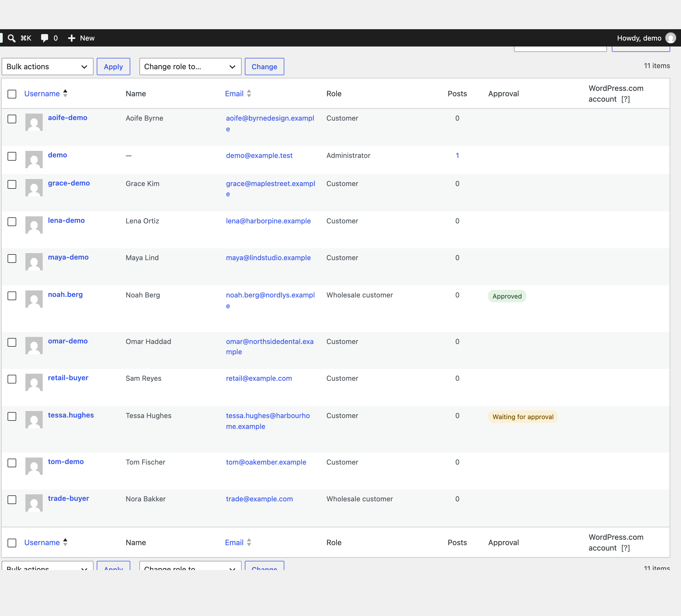This screenshot has height=616, width=681.
Task: Click the WordPress.com account help [?] in top header
Action: [x=625, y=99]
